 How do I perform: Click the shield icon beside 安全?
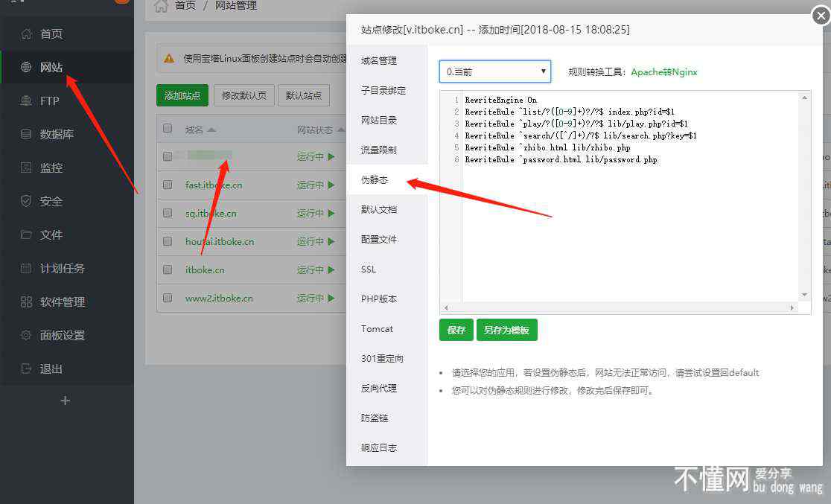[x=26, y=201]
